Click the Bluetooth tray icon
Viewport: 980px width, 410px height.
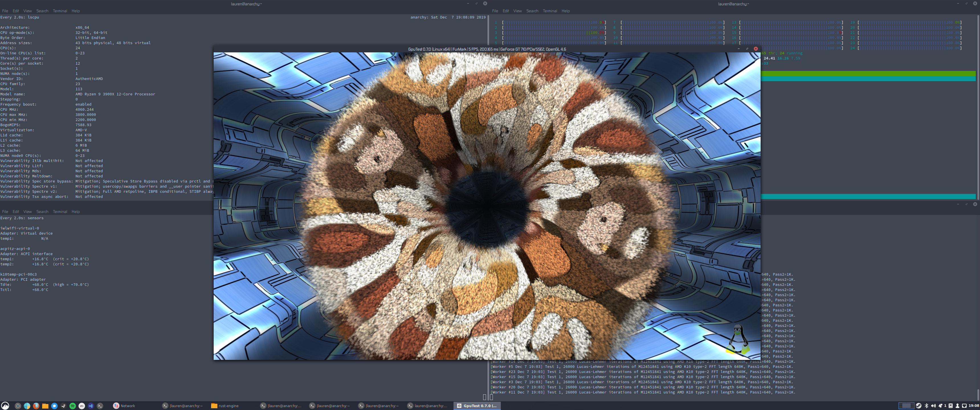point(926,406)
